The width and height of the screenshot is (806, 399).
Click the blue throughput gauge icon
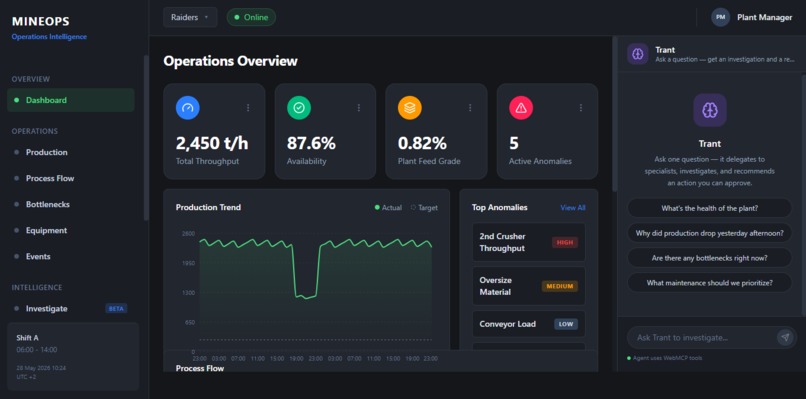click(188, 108)
